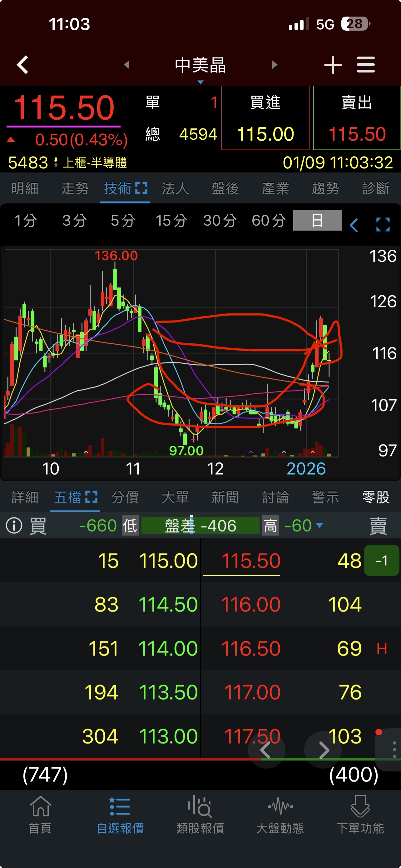Tap the green 盤差 -406 bar
401x868 pixels.
click(200, 525)
